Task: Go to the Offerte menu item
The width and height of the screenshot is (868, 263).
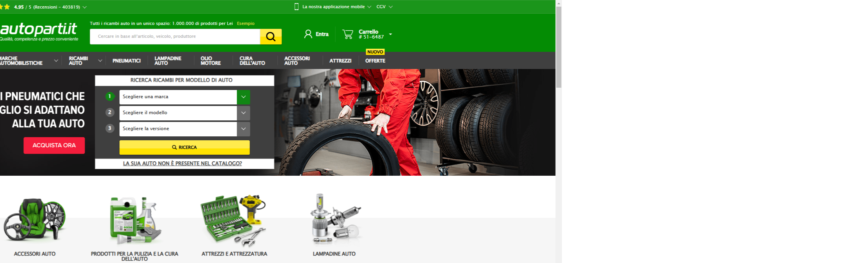Action: tap(375, 61)
